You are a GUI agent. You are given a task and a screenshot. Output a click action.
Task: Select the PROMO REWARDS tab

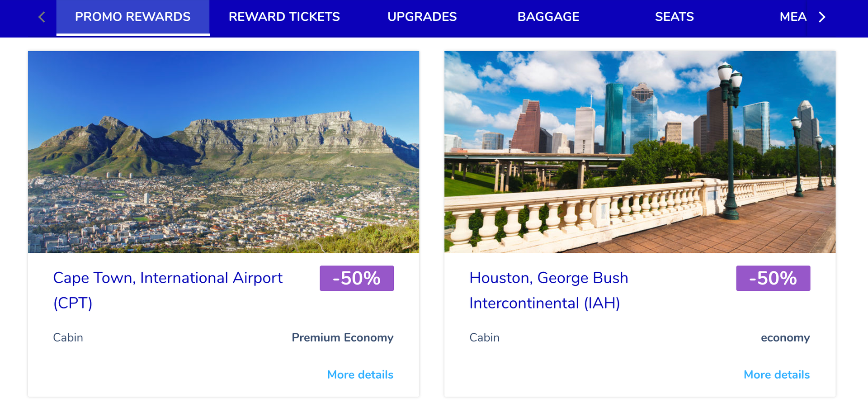[132, 17]
